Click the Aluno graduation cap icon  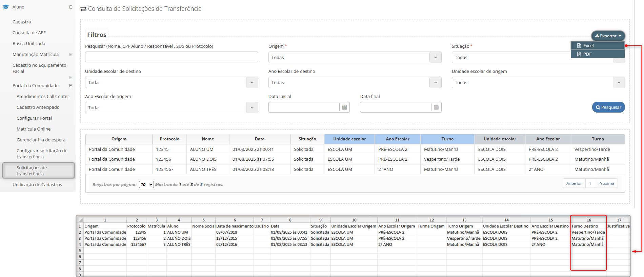pyautogui.click(x=5, y=7)
